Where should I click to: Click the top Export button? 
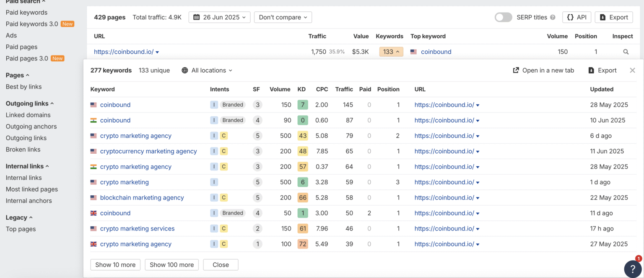(x=613, y=17)
